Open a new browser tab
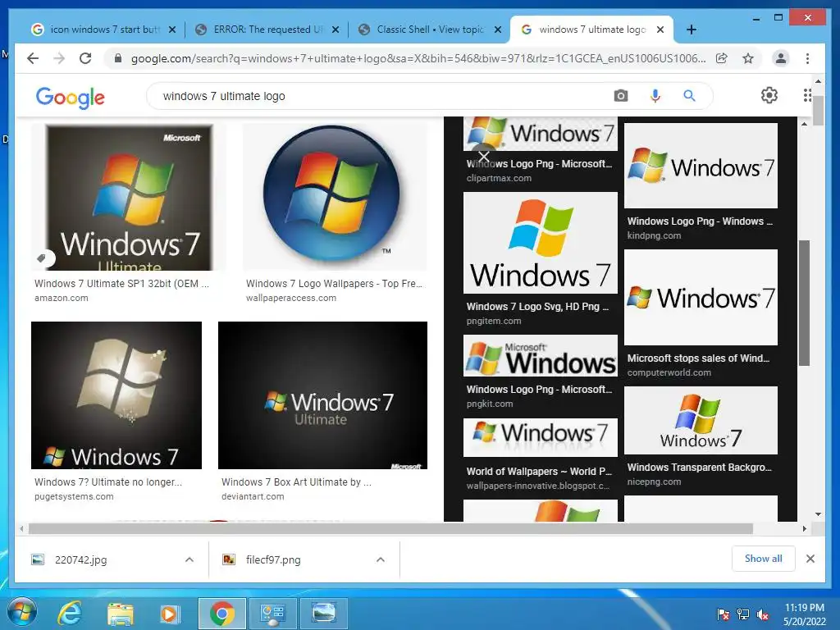Viewport: 840px width, 630px height. (692, 30)
